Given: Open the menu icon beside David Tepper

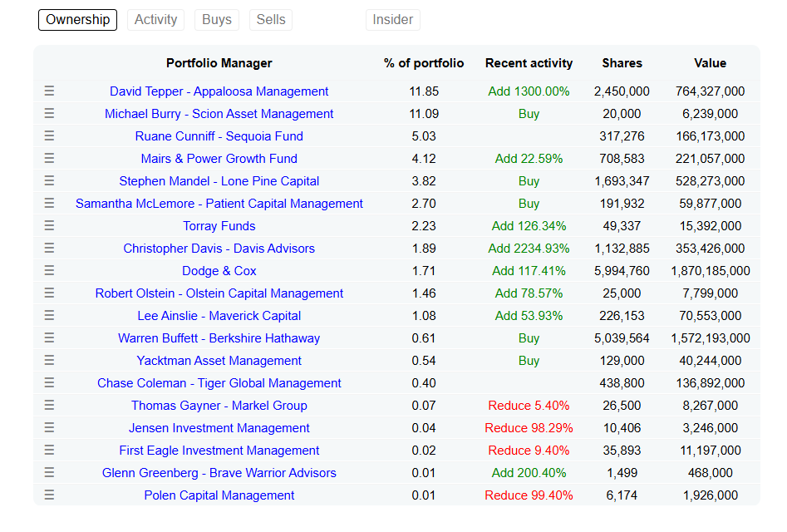Looking at the screenshot, I should (x=49, y=91).
